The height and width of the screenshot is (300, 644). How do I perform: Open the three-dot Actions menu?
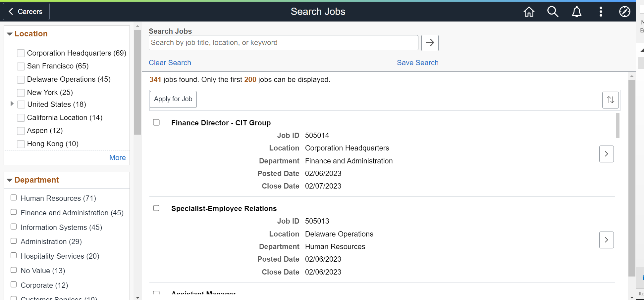[x=601, y=12]
